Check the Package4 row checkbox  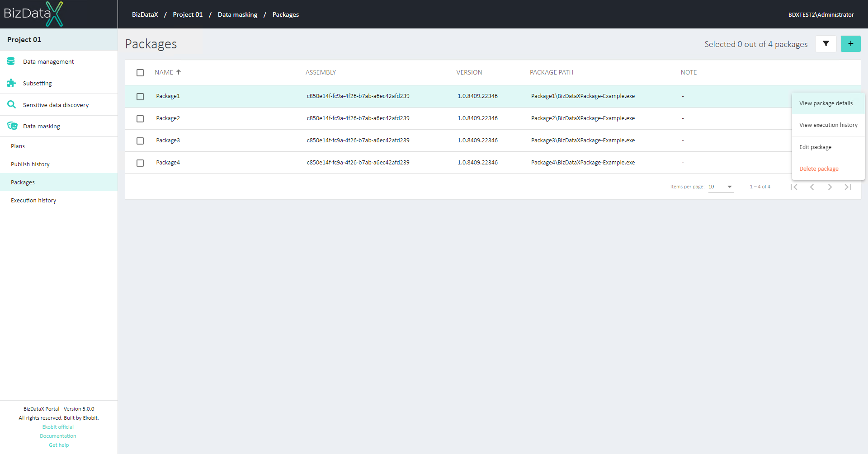point(140,163)
